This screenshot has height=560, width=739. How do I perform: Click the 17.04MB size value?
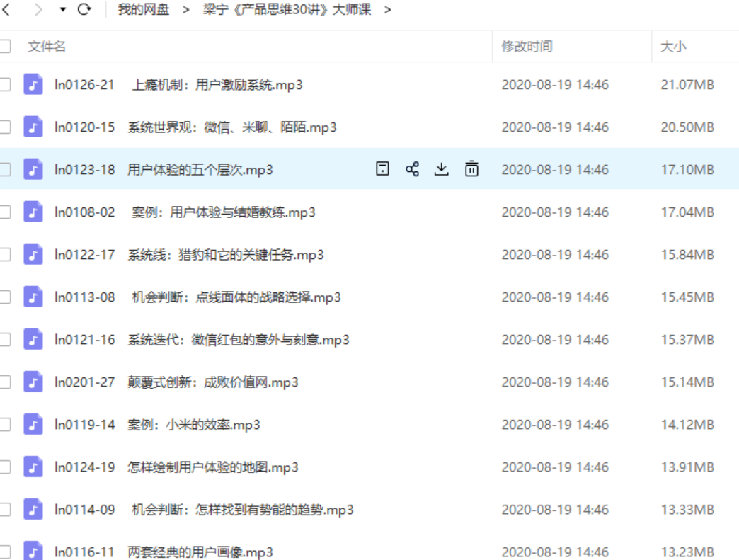point(687,212)
